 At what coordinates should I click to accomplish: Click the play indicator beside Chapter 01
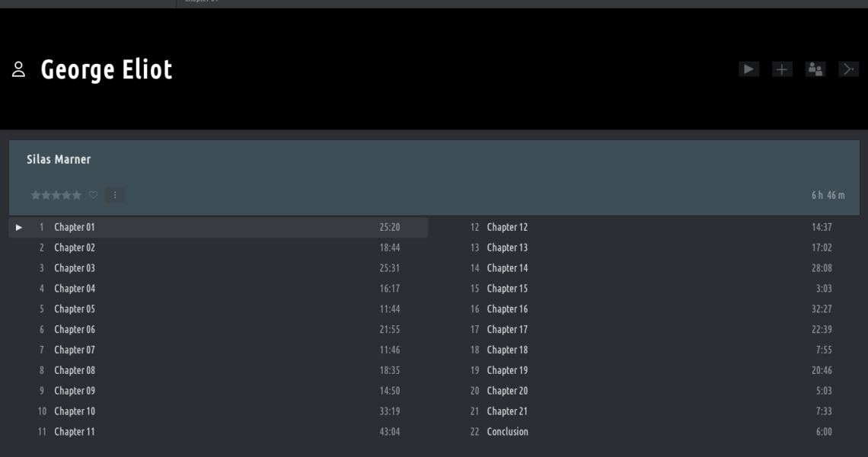pyautogui.click(x=19, y=227)
